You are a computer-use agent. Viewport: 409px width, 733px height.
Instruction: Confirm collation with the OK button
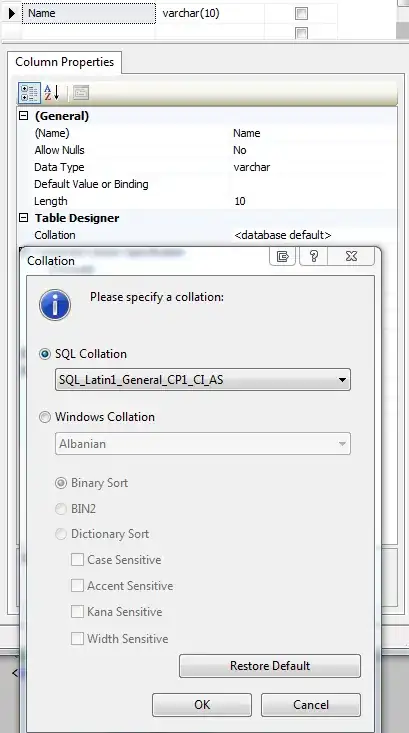(202, 704)
